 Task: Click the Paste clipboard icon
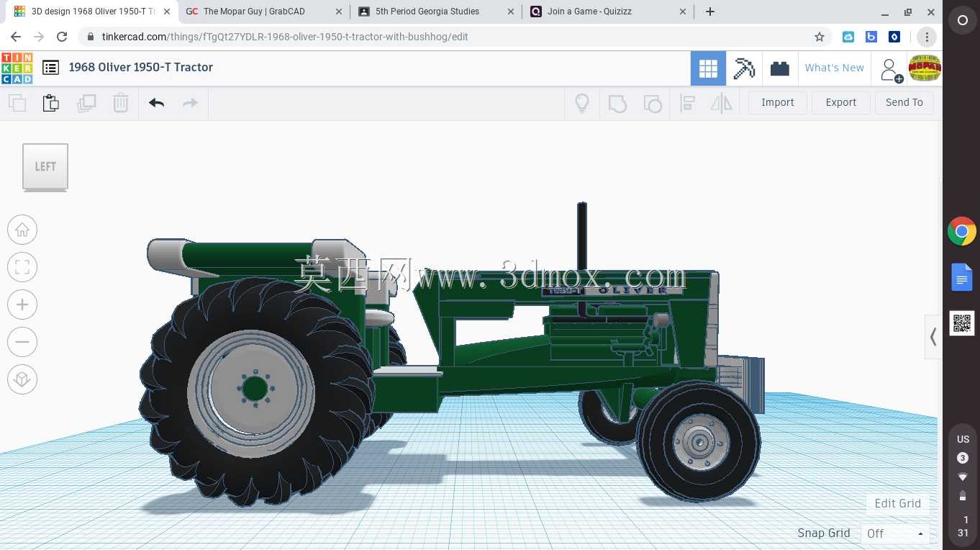(x=50, y=103)
